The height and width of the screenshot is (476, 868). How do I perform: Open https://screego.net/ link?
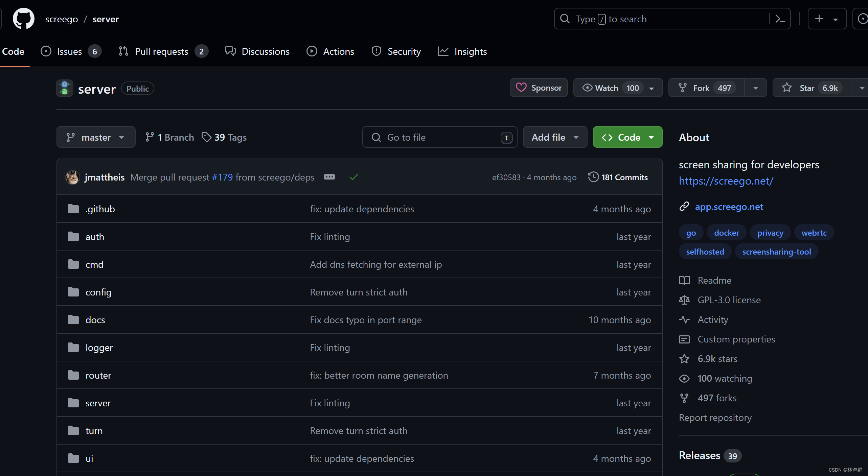[x=726, y=181]
